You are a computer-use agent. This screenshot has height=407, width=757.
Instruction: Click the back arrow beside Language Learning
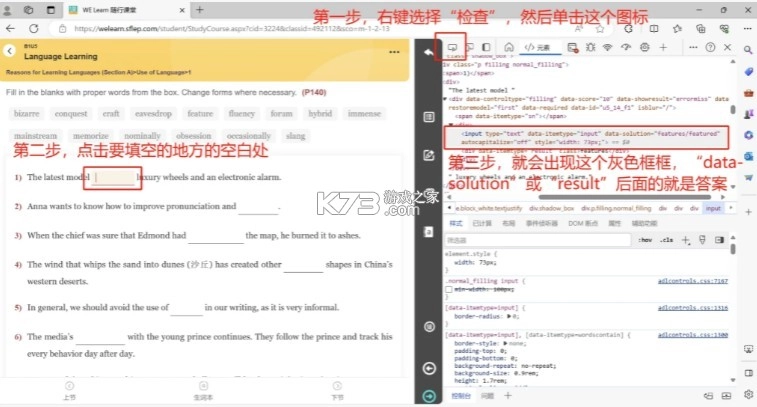click(x=10, y=51)
